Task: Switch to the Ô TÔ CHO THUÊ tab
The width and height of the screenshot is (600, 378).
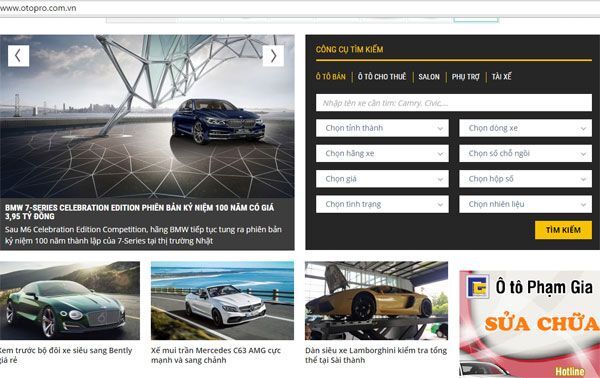Action: 382,77
